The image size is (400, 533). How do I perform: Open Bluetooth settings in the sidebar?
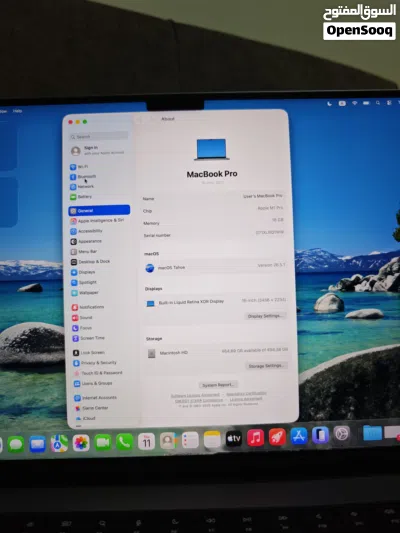click(83, 177)
